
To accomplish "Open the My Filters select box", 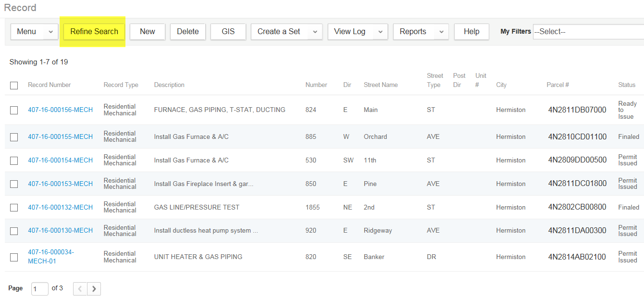I will pyautogui.click(x=588, y=32).
